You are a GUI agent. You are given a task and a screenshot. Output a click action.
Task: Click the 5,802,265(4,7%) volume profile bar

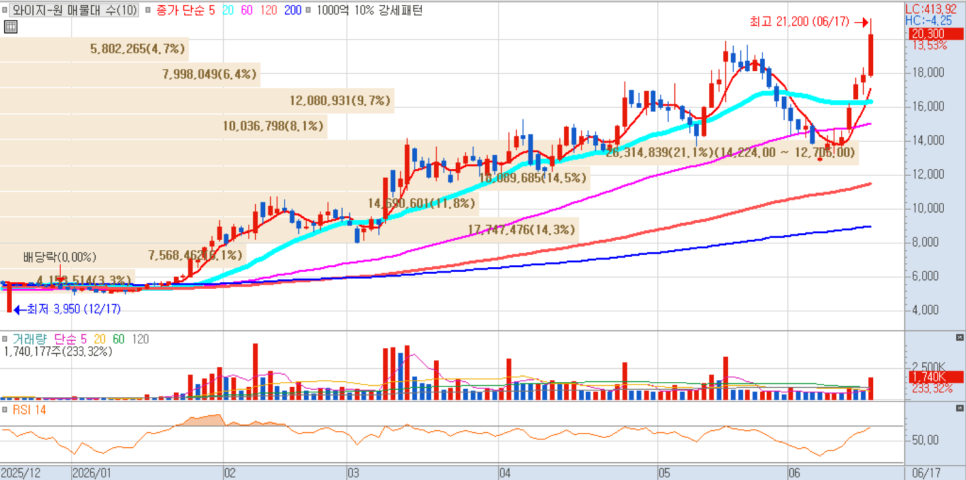click(x=94, y=49)
